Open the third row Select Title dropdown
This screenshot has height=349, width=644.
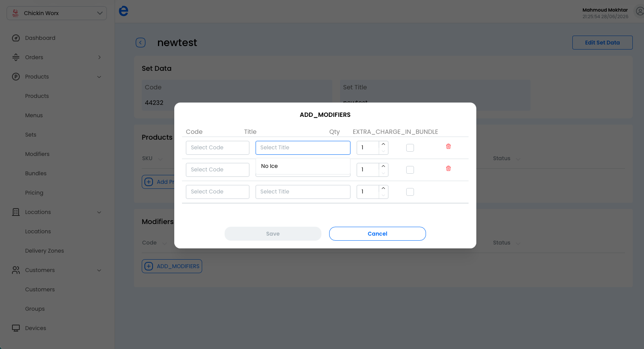coord(303,192)
